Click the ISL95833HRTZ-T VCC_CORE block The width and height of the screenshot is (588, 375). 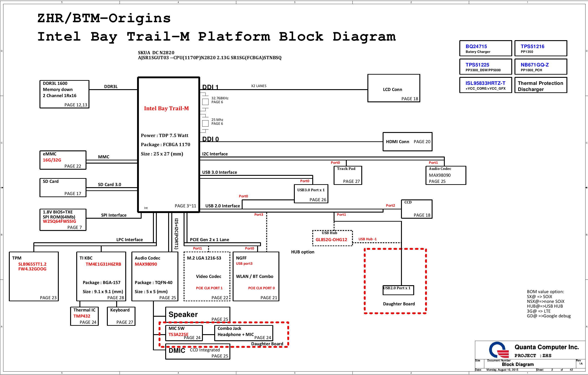(x=485, y=85)
